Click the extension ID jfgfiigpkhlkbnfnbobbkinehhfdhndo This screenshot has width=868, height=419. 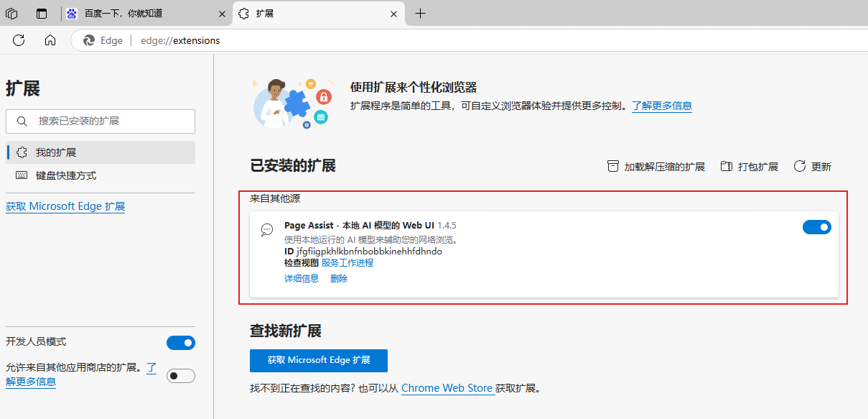tap(369, 252)
